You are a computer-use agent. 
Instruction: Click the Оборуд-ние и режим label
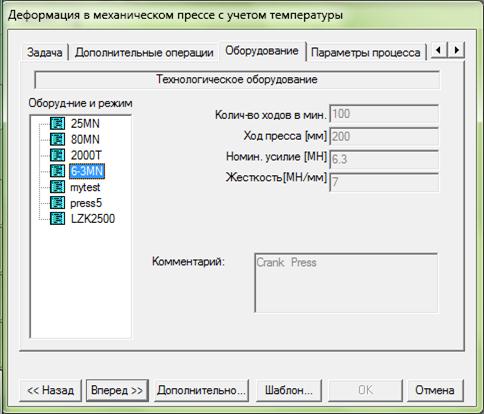point(80,103)
